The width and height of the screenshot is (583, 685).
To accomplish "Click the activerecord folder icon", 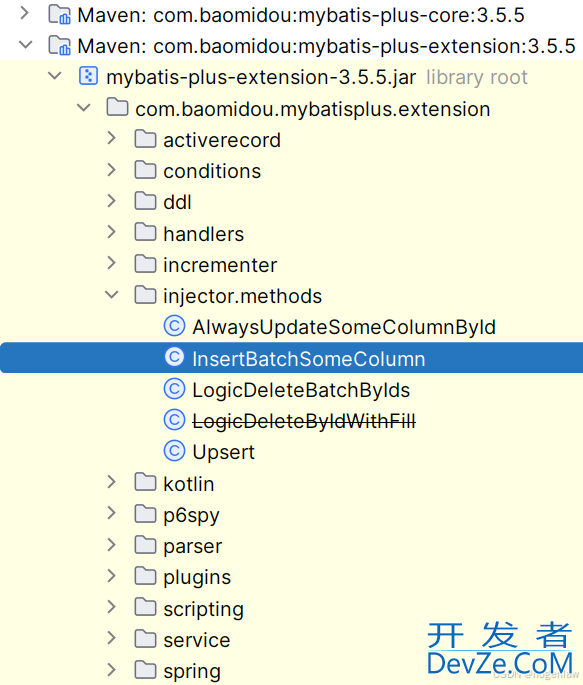I will pos(145,139).
